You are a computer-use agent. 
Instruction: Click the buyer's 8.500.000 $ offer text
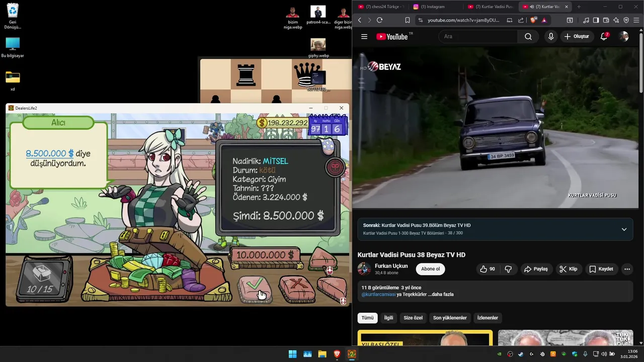pyautogui.click(x=50, y=153)
